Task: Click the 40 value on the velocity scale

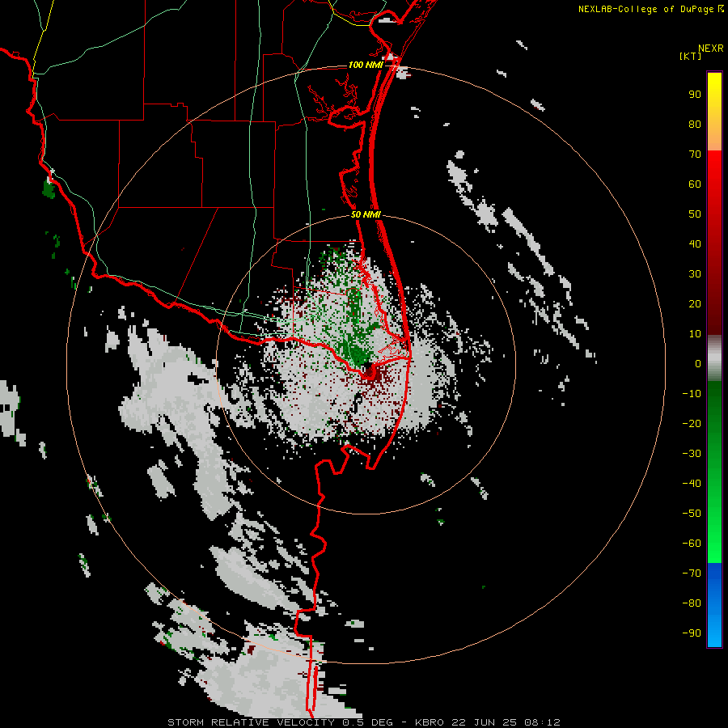Action: (x=695, y=243)
